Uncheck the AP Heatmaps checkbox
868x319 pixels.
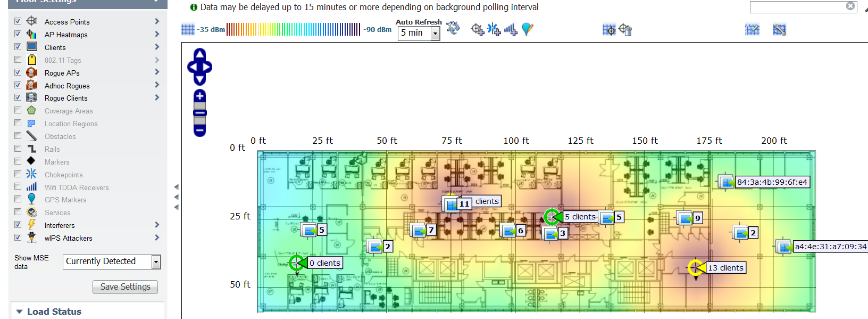[x=18, y=34]
